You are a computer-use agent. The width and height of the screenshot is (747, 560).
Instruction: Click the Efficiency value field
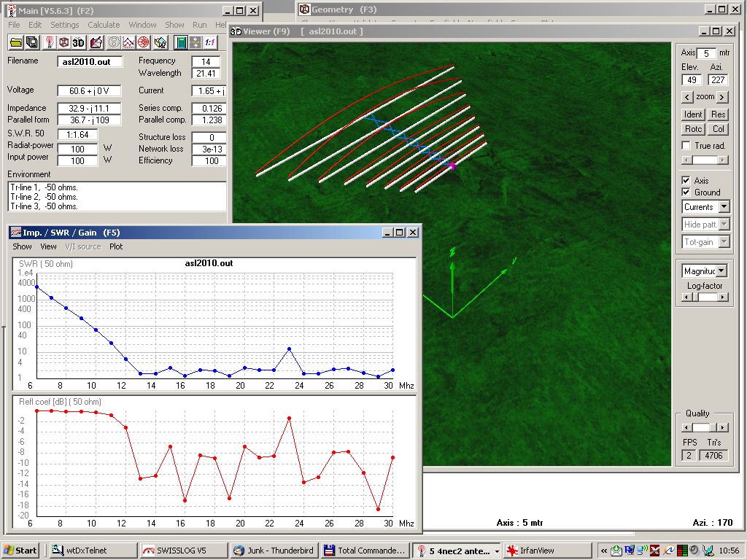209,161
